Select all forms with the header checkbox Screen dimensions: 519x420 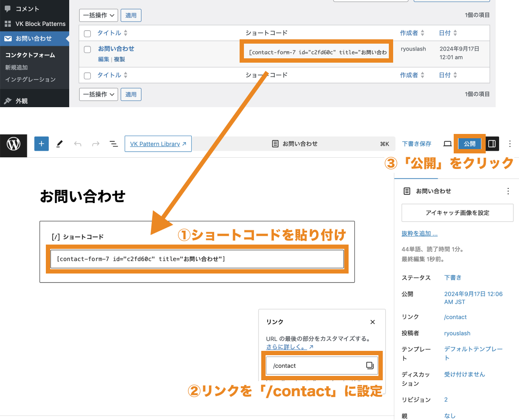pyautogui.click(x=87, y=32)
